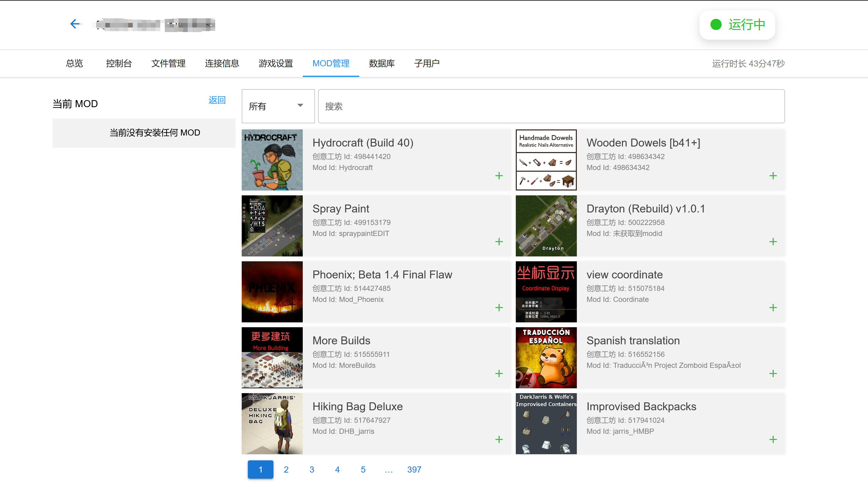Click the Improvised Backpacks title
Viewport: 868px width, 493px height.
(x=641, y=406)
